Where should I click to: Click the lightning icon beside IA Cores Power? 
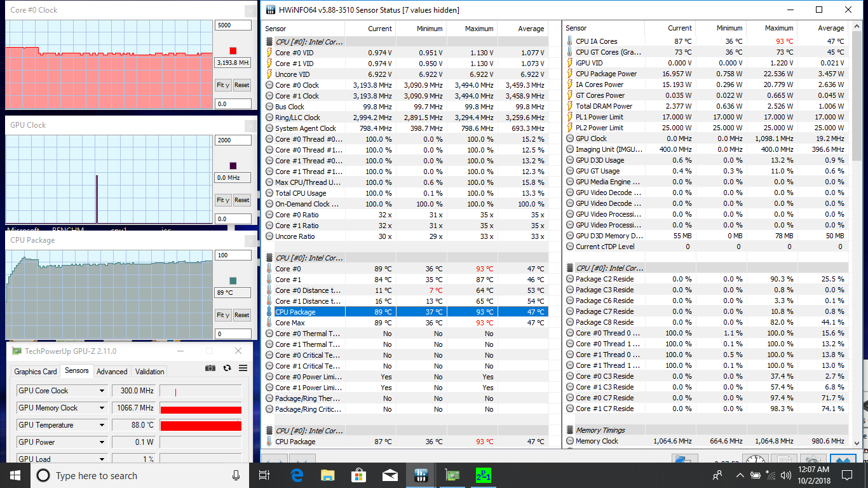(x=569, y=85)
